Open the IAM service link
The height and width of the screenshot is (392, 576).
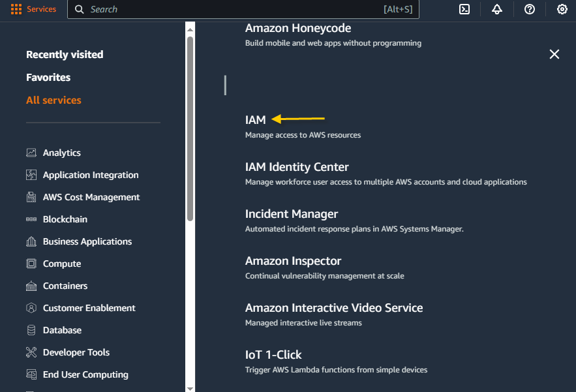[x=255, y=120]
